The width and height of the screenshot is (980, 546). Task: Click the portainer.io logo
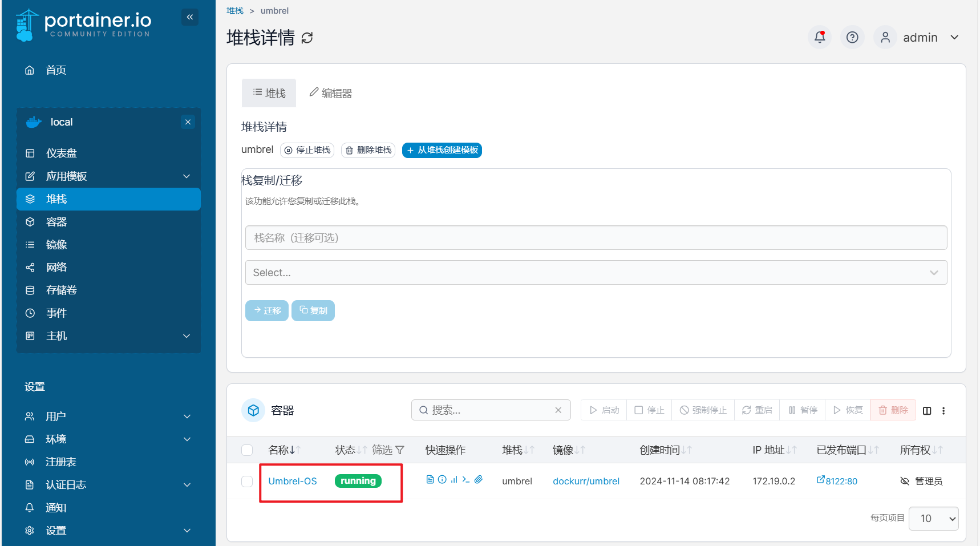[x=83, y=25]
